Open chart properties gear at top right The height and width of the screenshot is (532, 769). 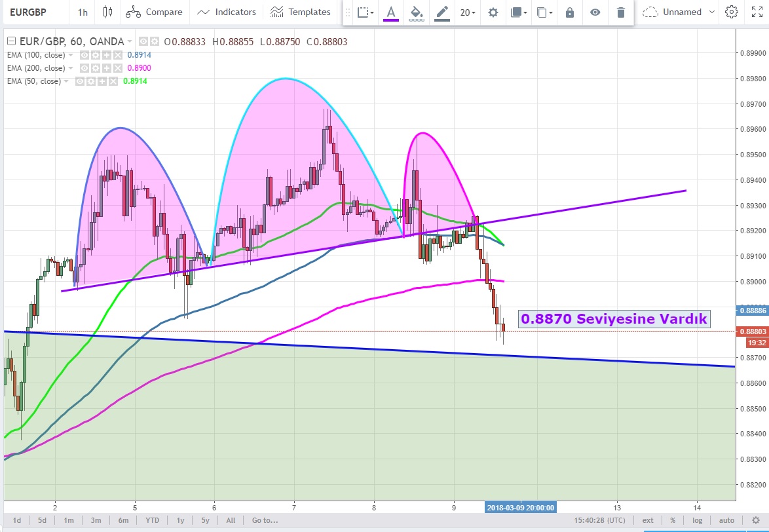pos(732,12)
